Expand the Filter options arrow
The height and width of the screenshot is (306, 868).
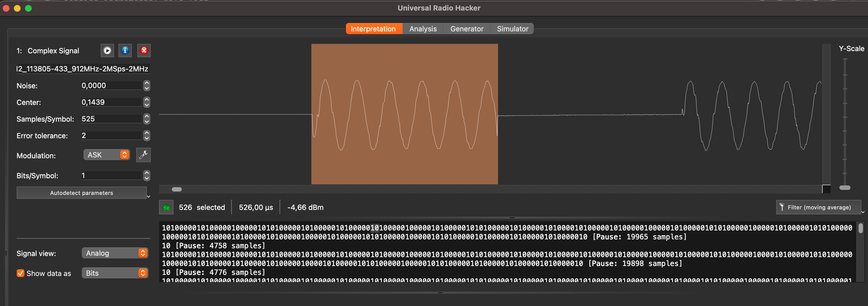pos(863,212)
